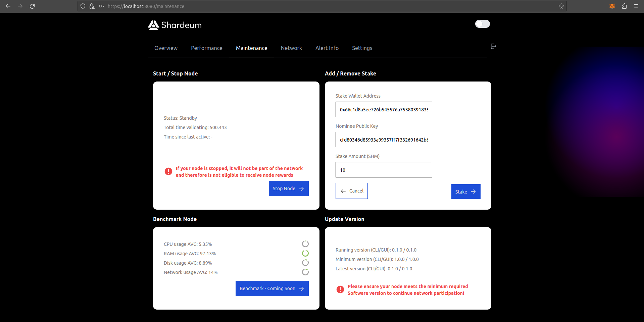The width and height of the screenshot is (644, 322).
Task: Click the logout icon near the tab bar
Action: pos(493,46)
